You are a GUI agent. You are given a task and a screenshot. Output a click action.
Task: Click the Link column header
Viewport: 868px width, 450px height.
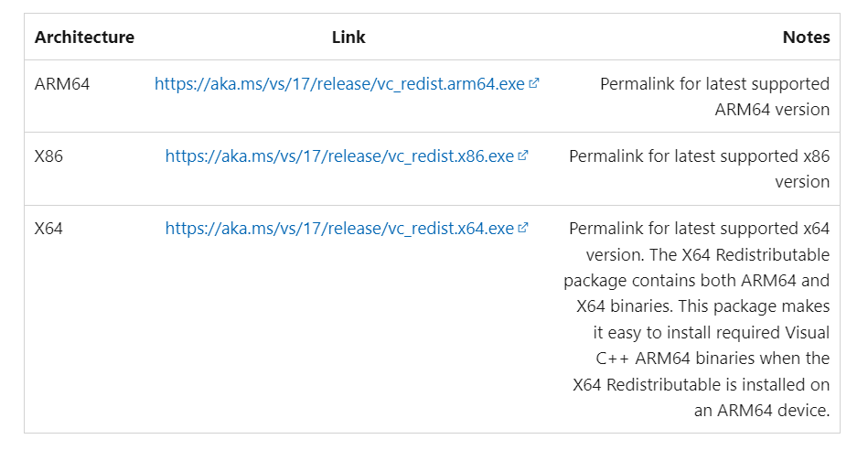(348, 37)
